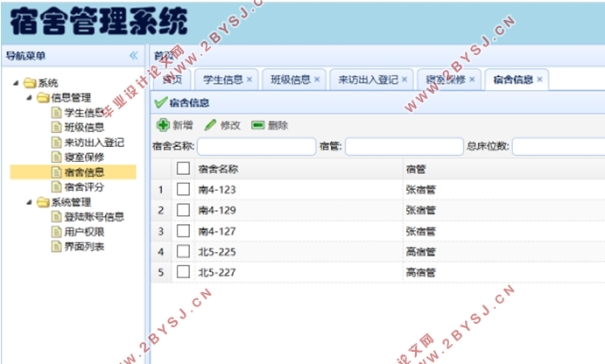Open 班级信息 in the navigation tree
605x364 pixels.
point(84,127)
